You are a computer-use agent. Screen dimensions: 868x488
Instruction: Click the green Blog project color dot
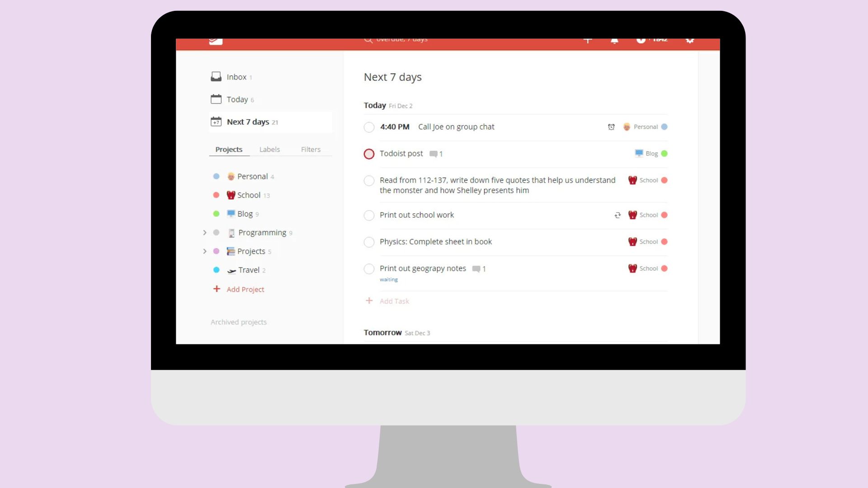click(x=216, y=213)
